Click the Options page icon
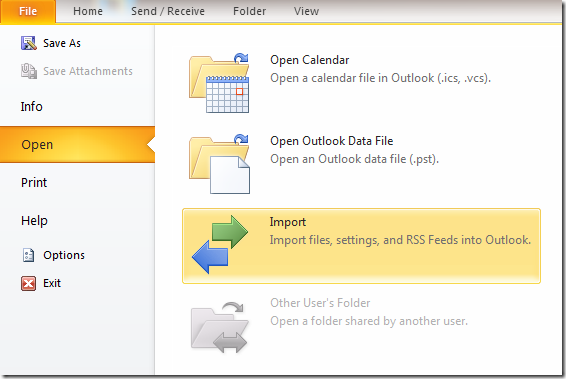The image size is (566, 379). (x=29, y=255)
